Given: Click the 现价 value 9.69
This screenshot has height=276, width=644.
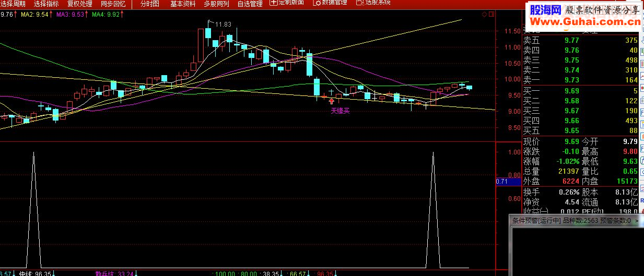Looking at the screenshot, I should coord(571,141).
